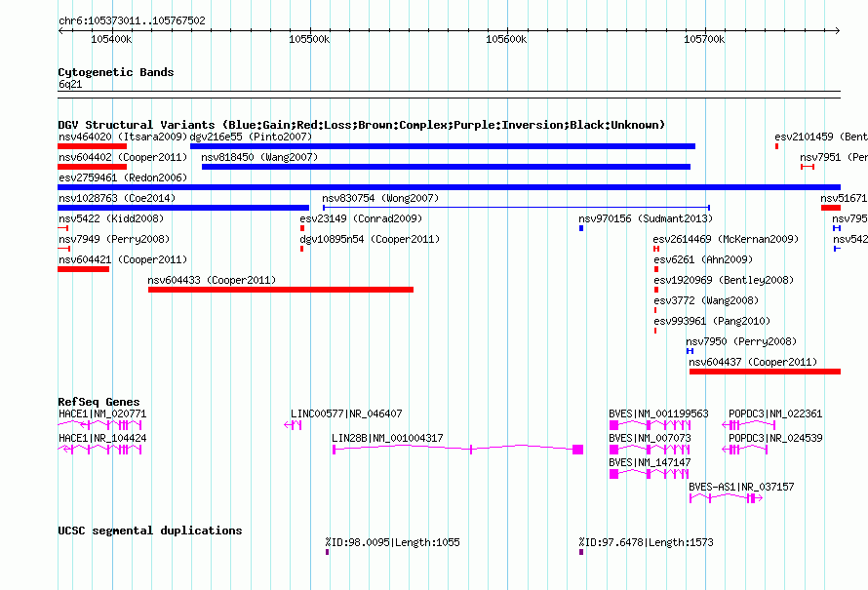
Task: Click the 105600k ruler tick label
Action: point(506,39)
